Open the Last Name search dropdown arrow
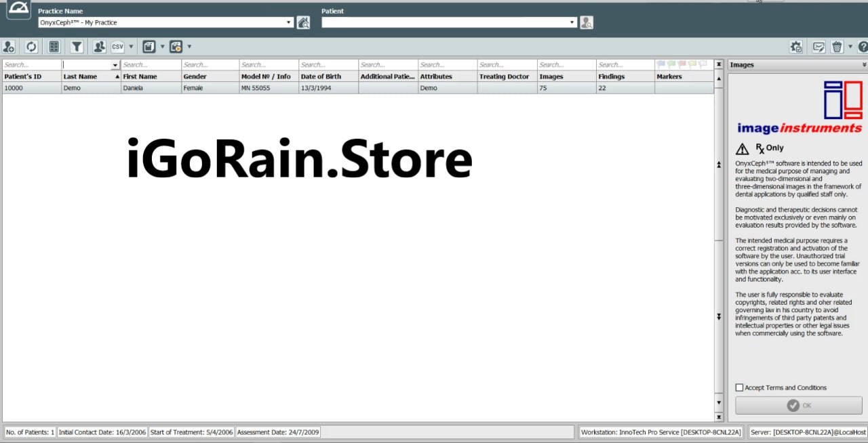This screenshot has width=868, height=443. 115,65
